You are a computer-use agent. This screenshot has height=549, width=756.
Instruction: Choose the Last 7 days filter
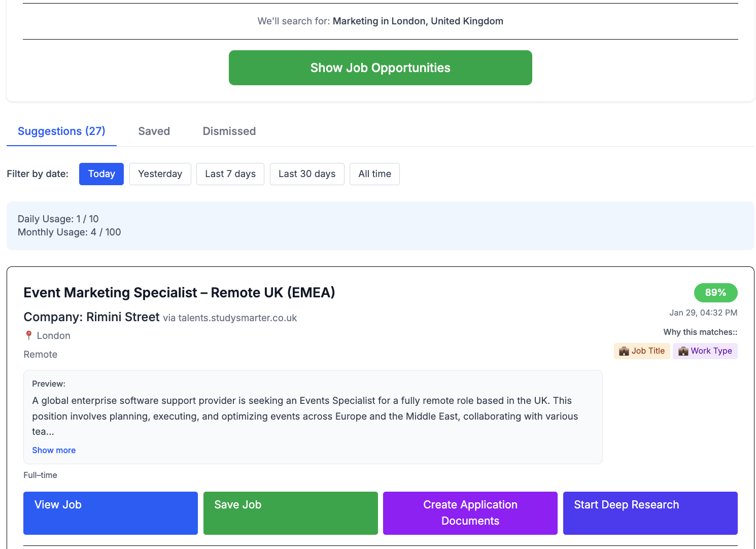pos(230,174)
